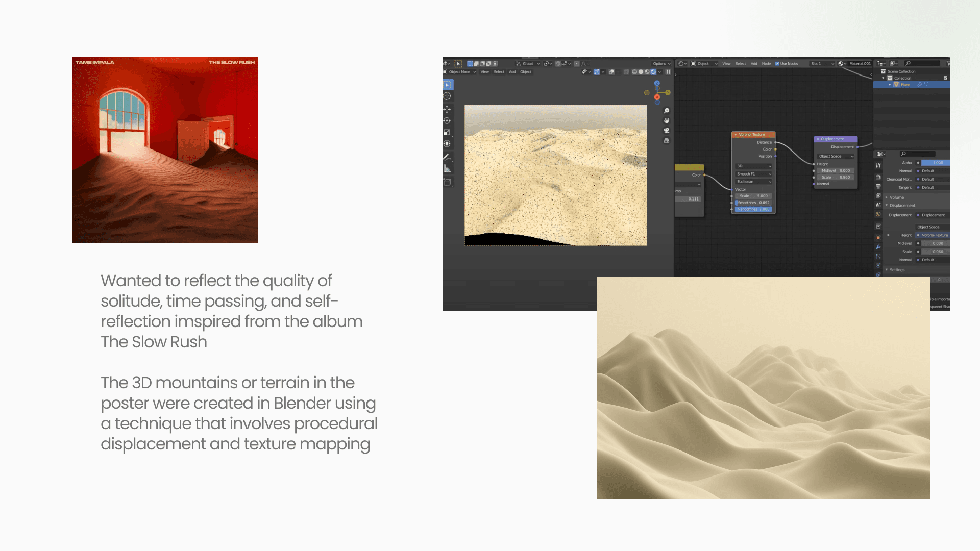Toggle the snapping magnet button
This screenshot has width=980, height=551.
point(558,64)
